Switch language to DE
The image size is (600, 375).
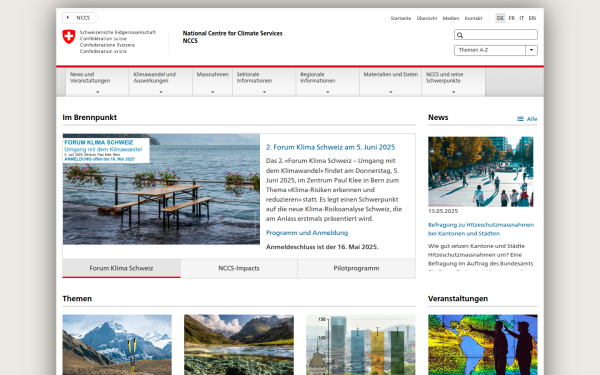(500, 18)
